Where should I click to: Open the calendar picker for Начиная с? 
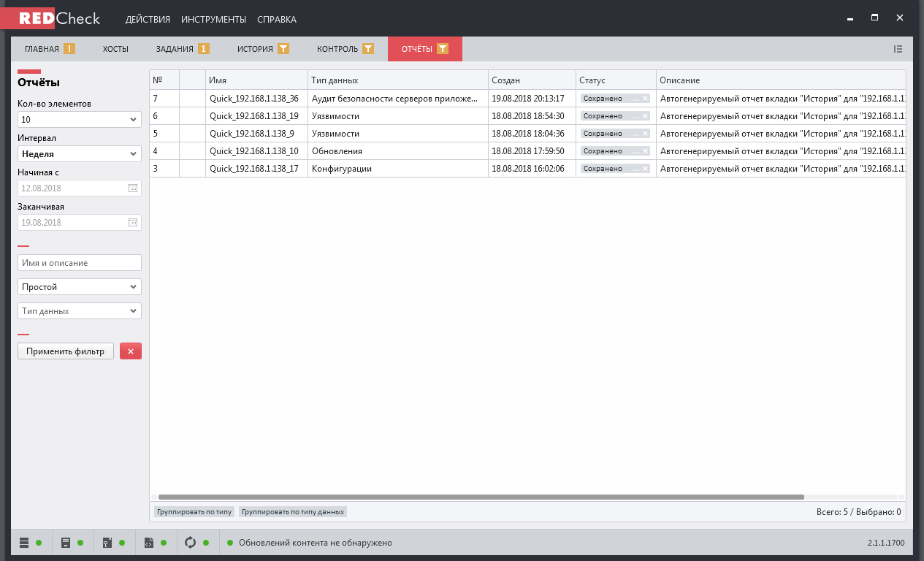click(132, 188)
